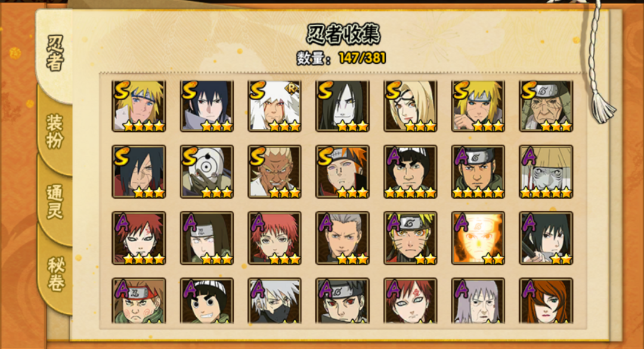Choose the masked Kakashi A-rank card
The image size is (644, 349).
(274, 301)
